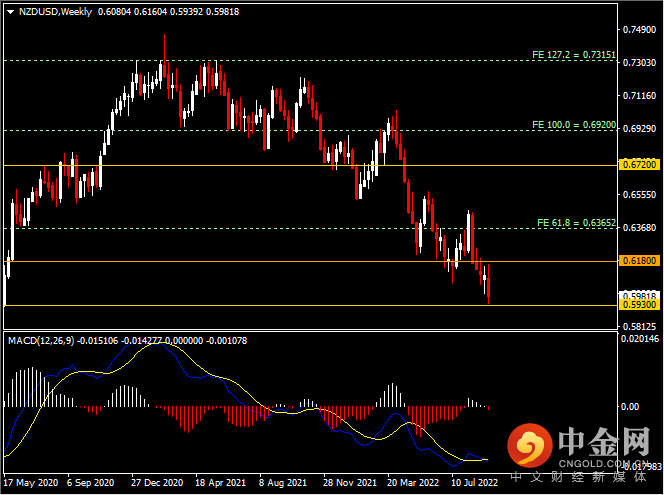Click the 0.74900 price axis label
The height and width of the screenshot is (495, 664).
[639, 30]
